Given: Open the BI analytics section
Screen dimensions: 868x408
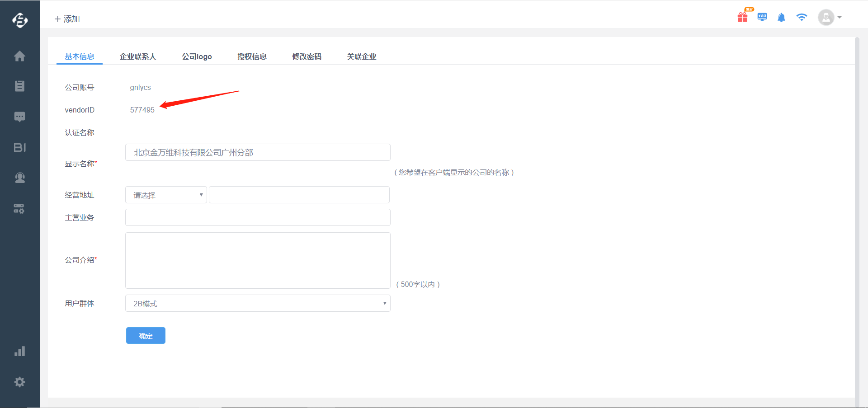Looking at the screenshot, I should pos(19,147).
